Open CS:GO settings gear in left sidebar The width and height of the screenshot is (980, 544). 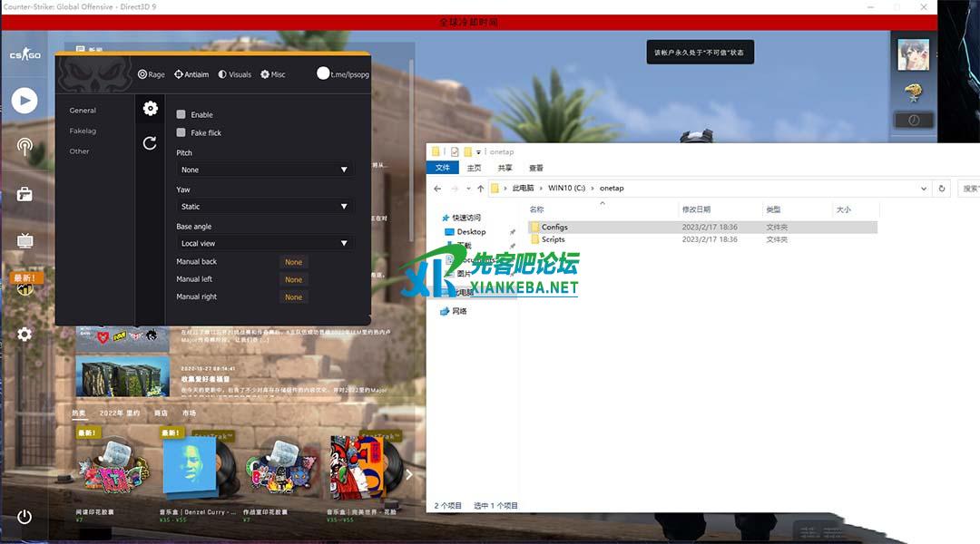click(24, 335)
